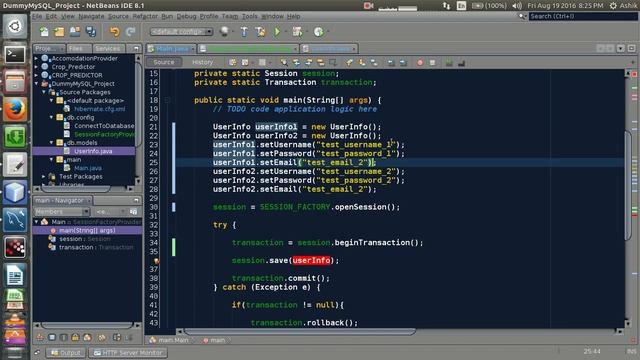Open the default config dropdown
The width and height of the screenshot is (640, 360).
coord(181,31)
